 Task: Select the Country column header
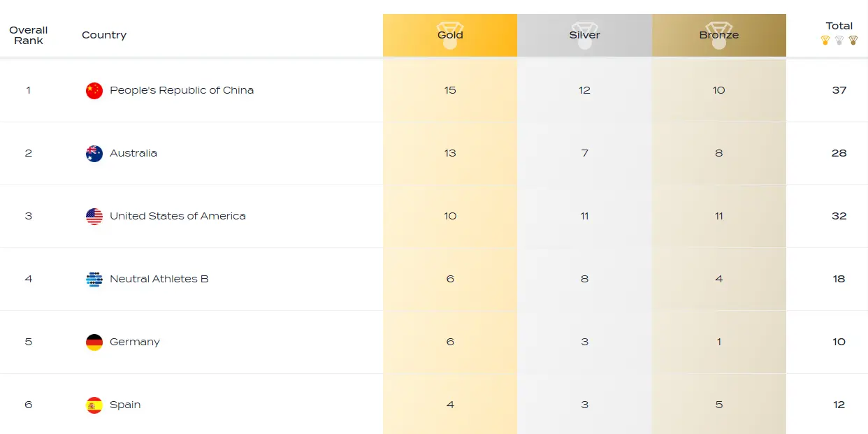pos(104,35)
